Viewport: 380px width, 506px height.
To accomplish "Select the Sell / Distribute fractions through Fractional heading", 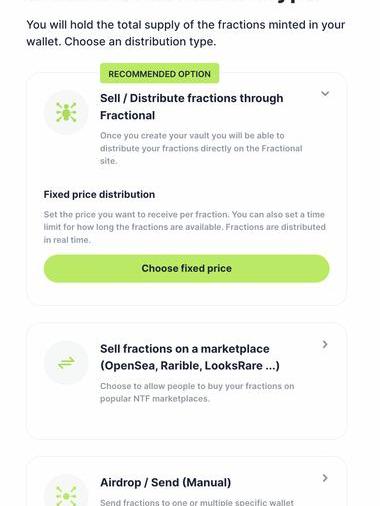I will coord(192,107).
